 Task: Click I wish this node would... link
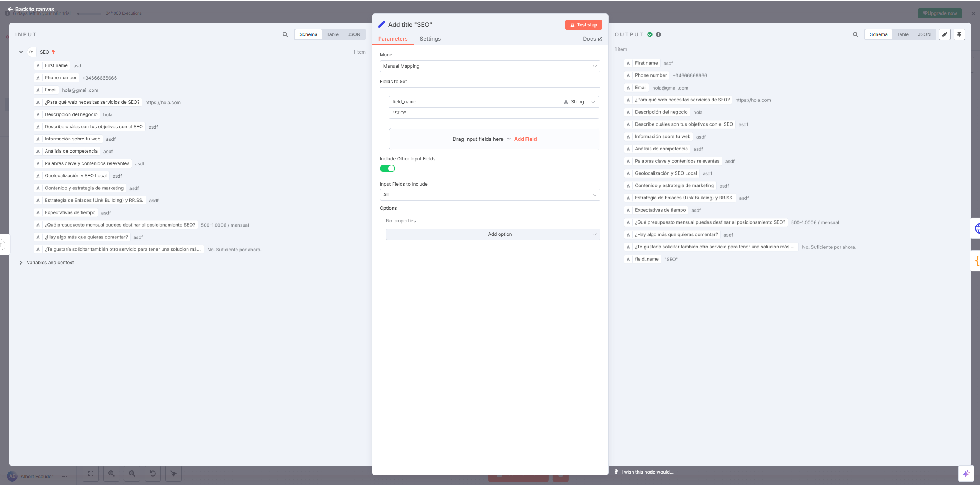[x=647, y=472]
